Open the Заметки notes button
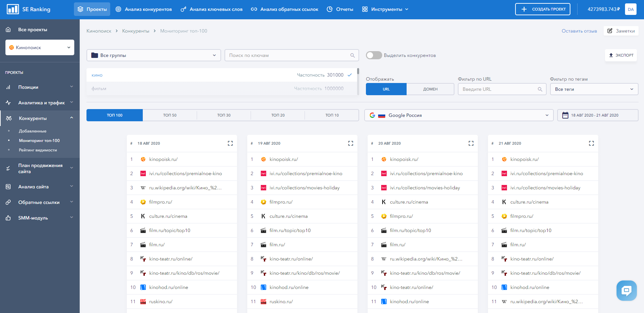 (621, 31)
